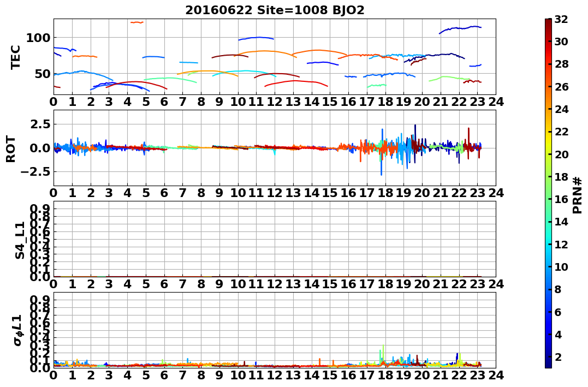Click hour 18 tick under the ROT panel

(385, 193)
